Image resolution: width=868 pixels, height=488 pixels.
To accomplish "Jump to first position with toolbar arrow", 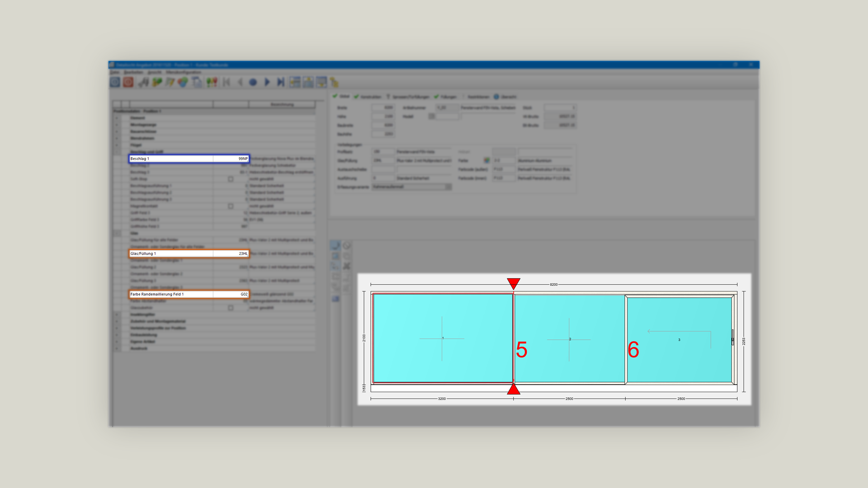I will (226, 82).
